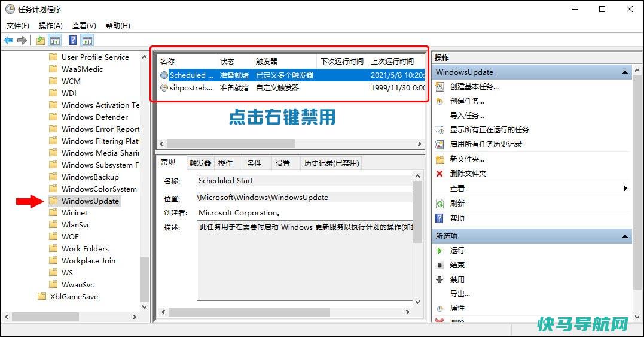Viewport: 644px width, 337px height.
Task: Click the 描述 text box
Action: [305, 260]
